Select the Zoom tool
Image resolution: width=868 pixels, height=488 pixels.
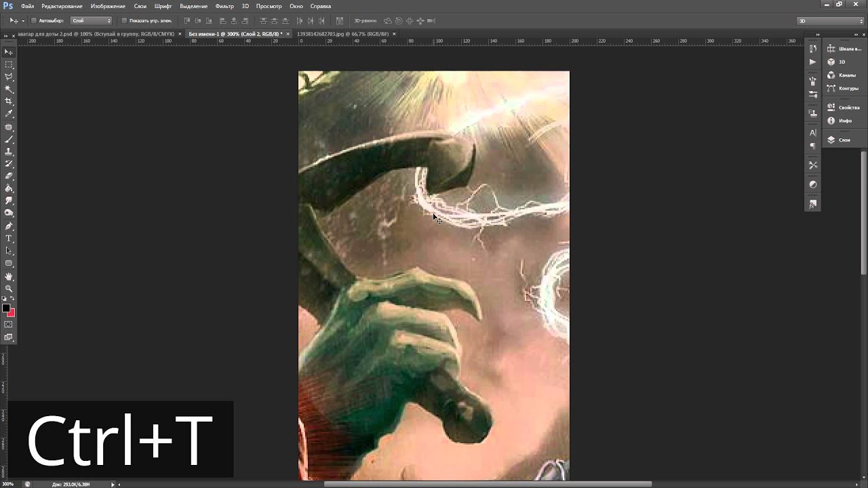point(9,289)
